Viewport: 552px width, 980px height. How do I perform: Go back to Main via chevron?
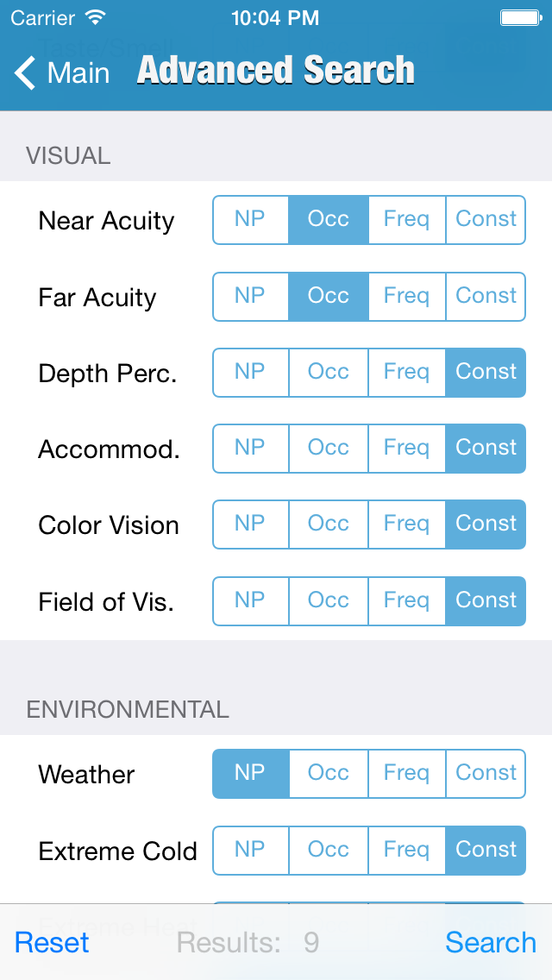point(26,73)
